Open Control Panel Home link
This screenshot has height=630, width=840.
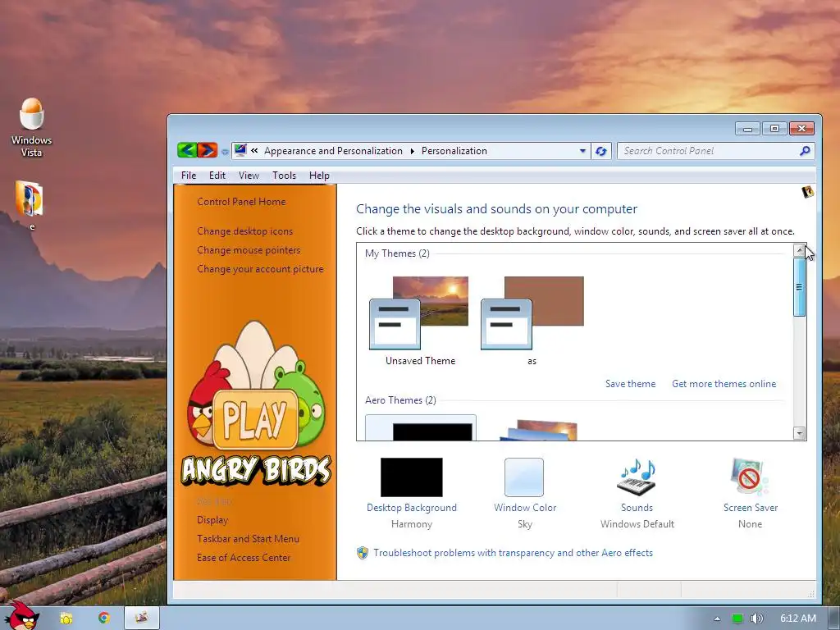(241, 202)
